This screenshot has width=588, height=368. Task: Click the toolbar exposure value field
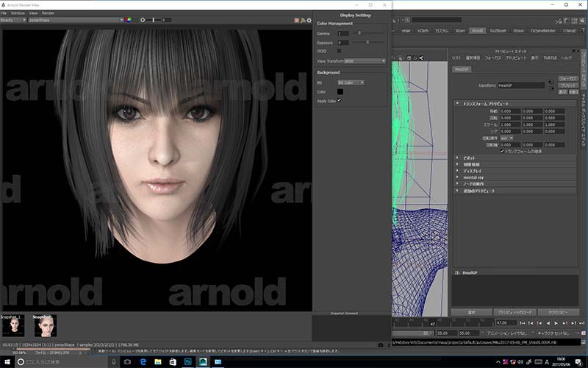pos(167,20)
